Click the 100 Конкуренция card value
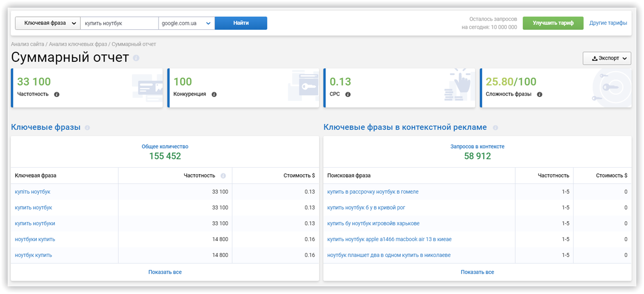644x294 pixels. point(183,82)
